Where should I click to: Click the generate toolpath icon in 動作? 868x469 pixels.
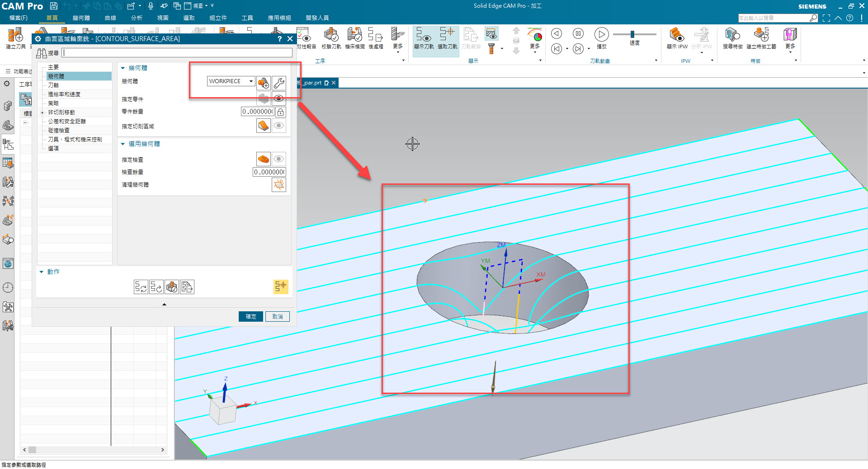coord(141,287)
